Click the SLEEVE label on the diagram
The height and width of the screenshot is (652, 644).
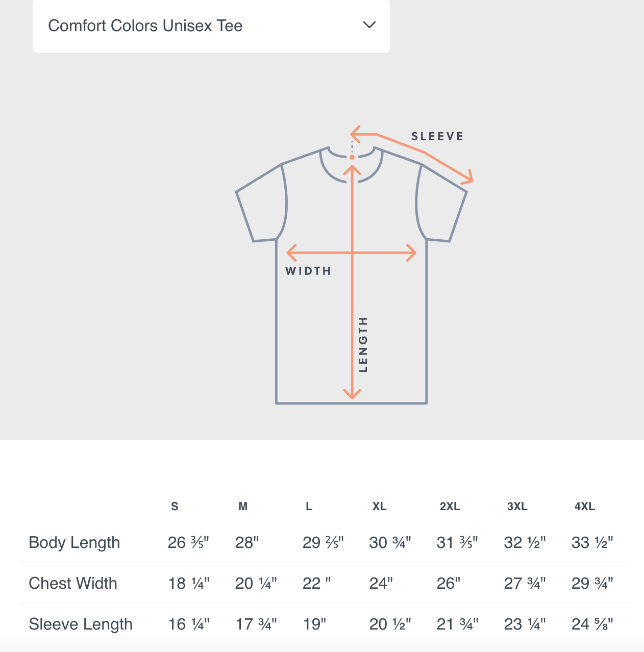[x=437, y=136]
